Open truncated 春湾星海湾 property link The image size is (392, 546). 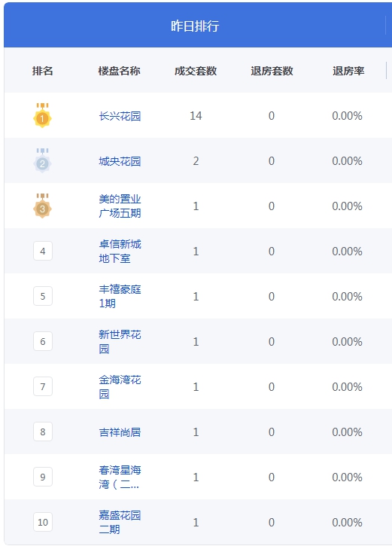tap(120, 477)
